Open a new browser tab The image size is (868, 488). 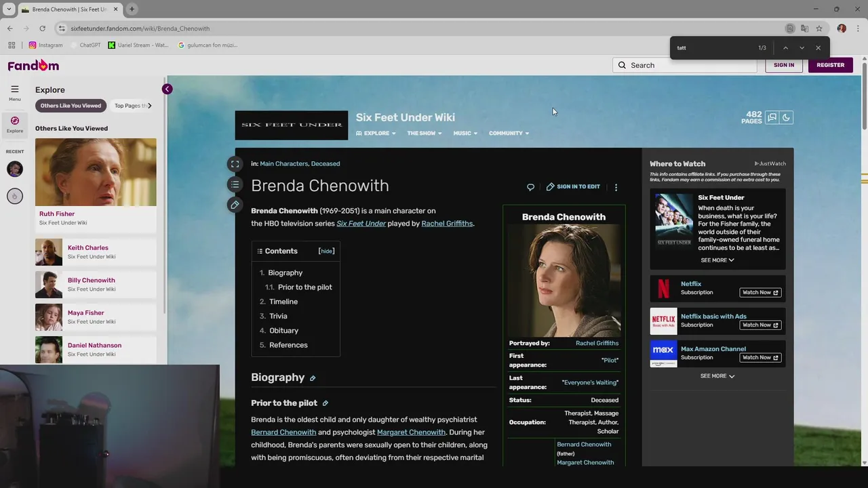click(x=132, y=9)
